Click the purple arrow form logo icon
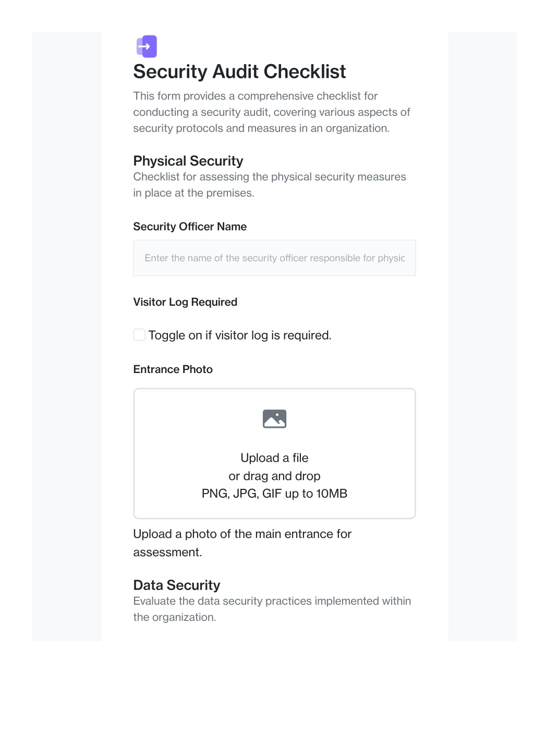 coord(147,46)
